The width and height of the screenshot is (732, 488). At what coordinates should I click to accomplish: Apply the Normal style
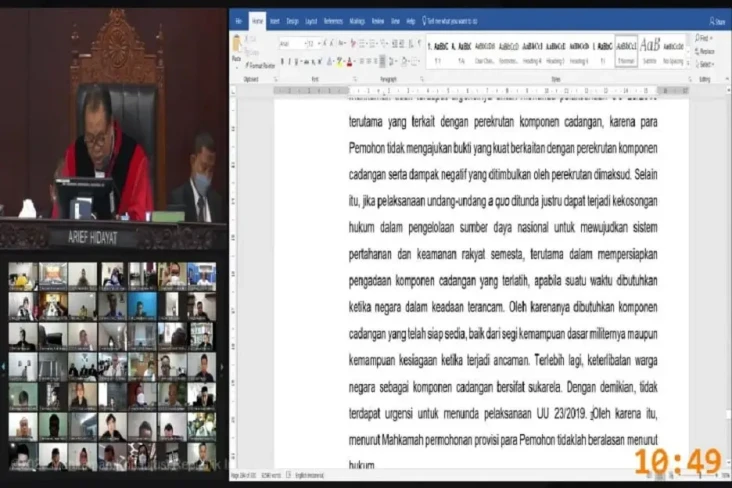[626, 51]
